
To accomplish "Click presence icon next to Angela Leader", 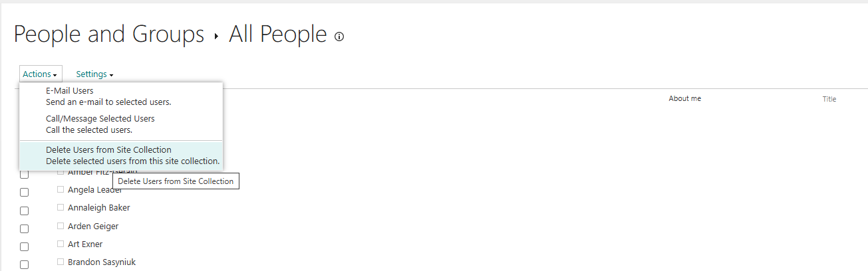I will 61,189.
